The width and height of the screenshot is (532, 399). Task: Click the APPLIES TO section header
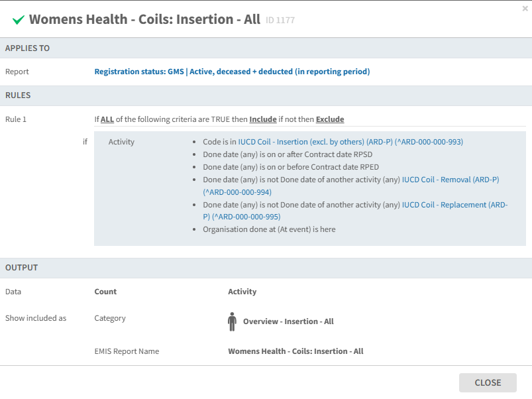[x=28, y=48]
